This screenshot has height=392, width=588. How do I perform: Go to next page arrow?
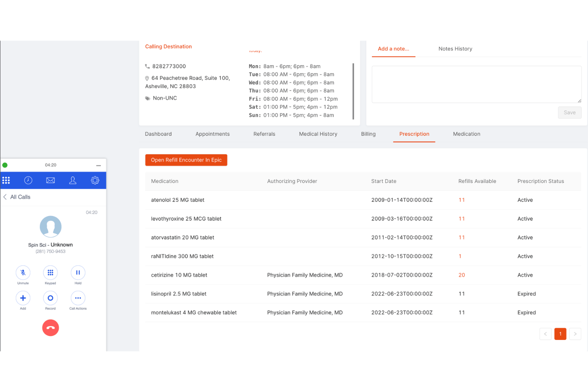575,334
